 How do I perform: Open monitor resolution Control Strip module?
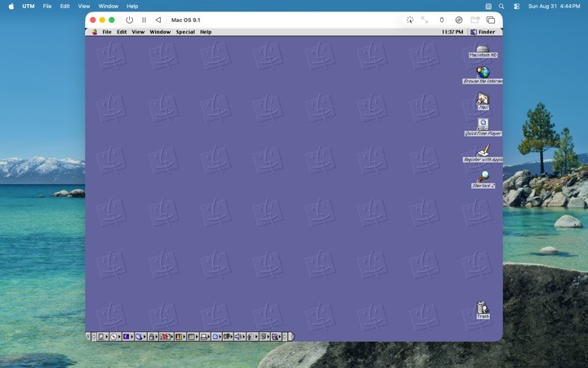(x=193, y=337)
